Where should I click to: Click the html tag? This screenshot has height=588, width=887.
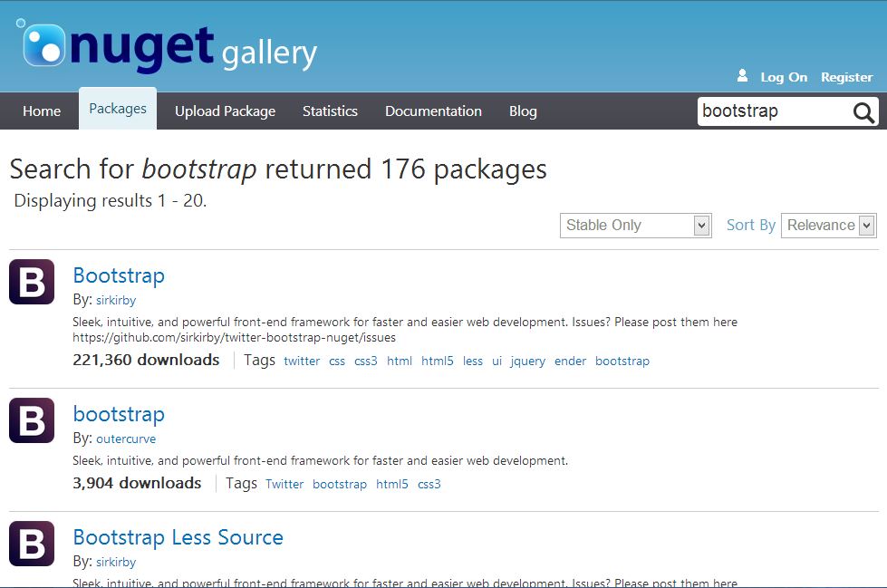click(x=400, y=361)
